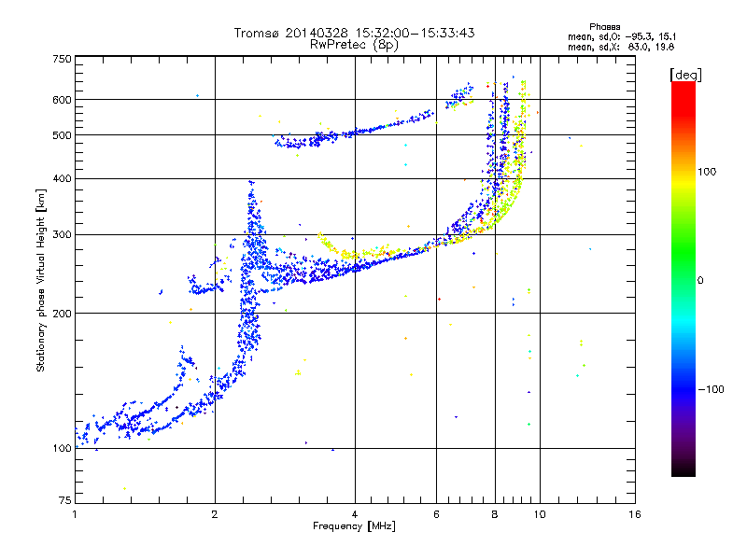Click the x-axis tick label '10'
This screenshot has width=747, height=560.
(540, 514)
